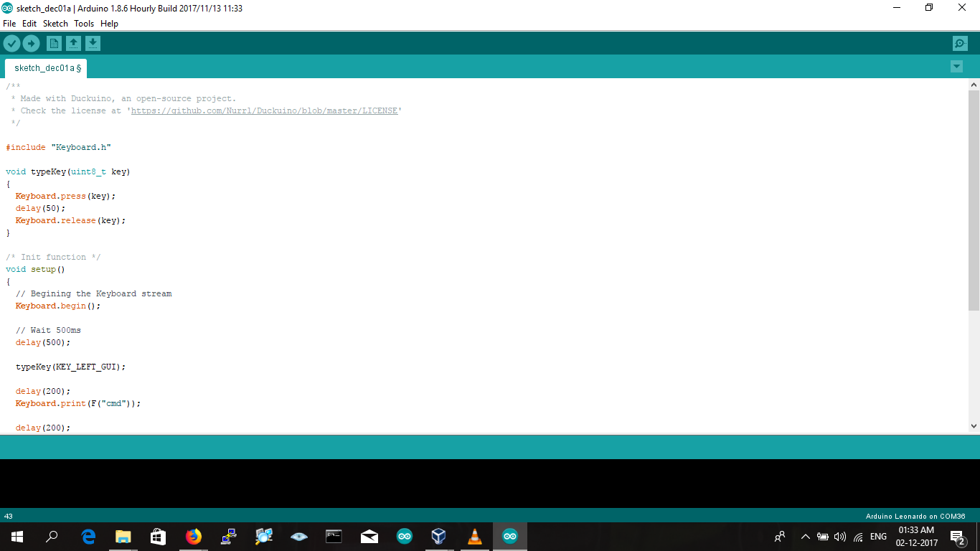Image resolution: width=980 pixels, height=551 pixels.
Task: Click the taskbar Search magnifier icon
Action: coord(52,537)
